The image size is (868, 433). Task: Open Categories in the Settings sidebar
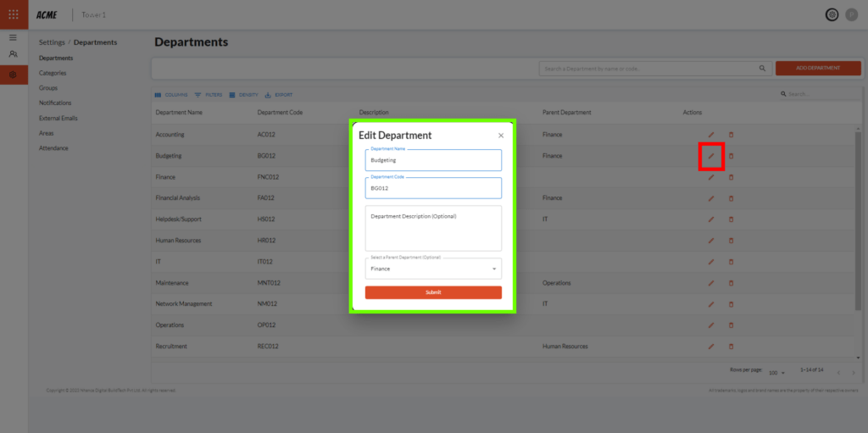[x=53, y=73]
